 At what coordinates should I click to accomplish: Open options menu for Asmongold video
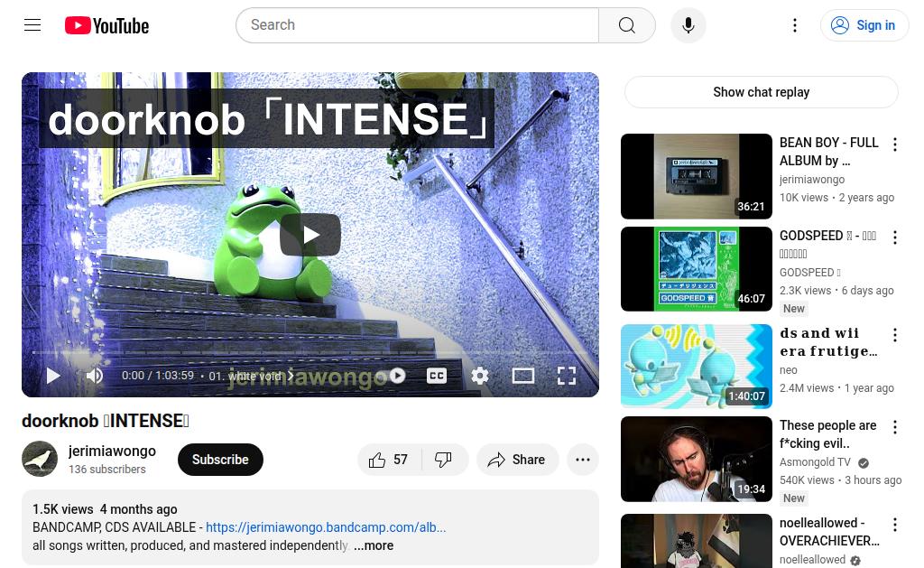tap(894, 427)
